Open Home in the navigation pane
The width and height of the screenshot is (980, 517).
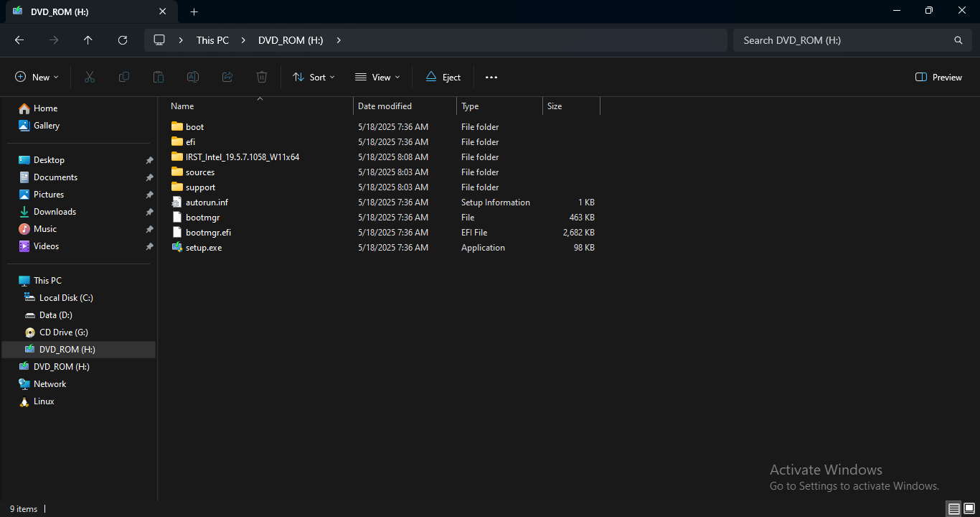click(45, 108)
